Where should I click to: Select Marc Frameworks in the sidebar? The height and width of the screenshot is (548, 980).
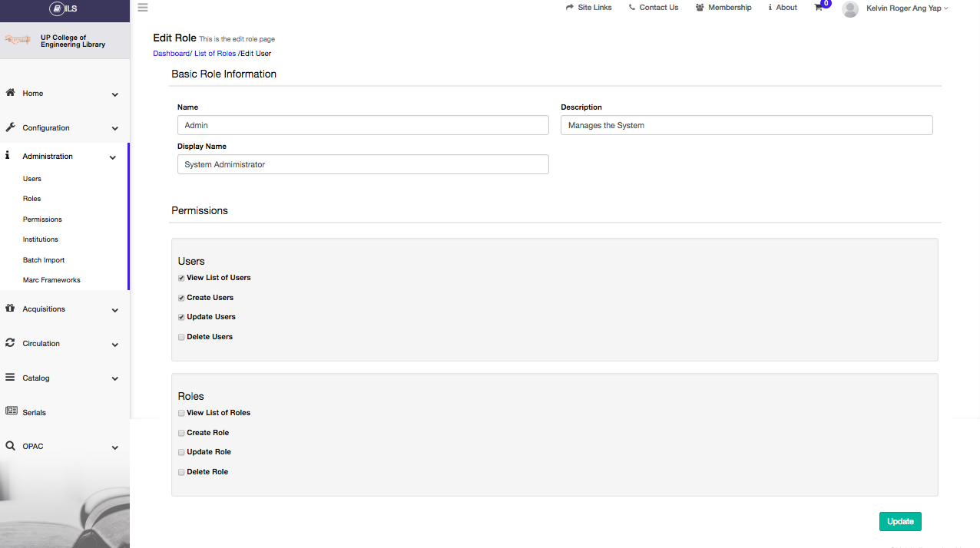click(x=51, y=280)
